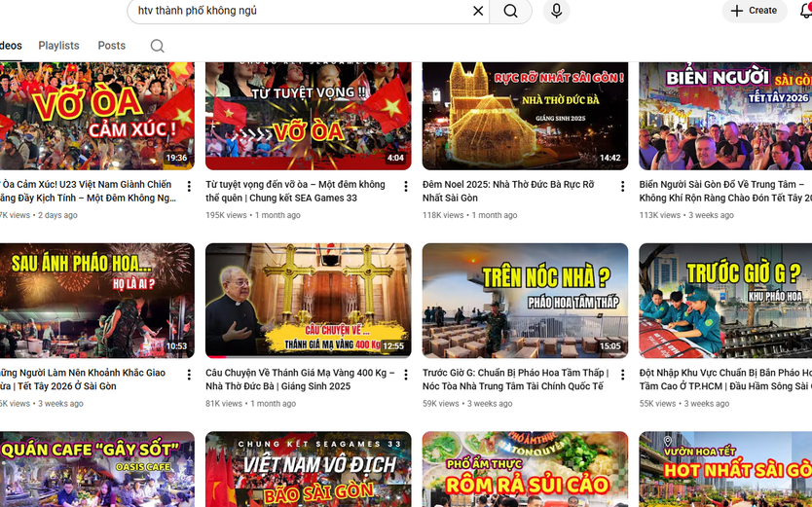Open the 'Thánh Giá Mạ Vàng 400 Kg' thumbnail with duration 12:55
812x507 pixels.
click(308, 301)
